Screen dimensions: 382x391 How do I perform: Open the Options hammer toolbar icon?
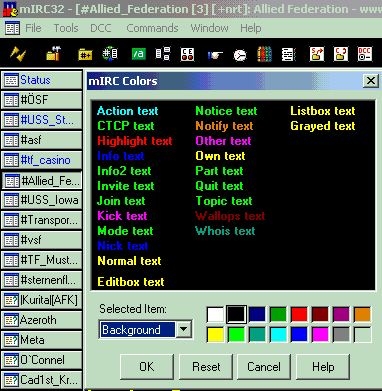(x=53, y=54)
